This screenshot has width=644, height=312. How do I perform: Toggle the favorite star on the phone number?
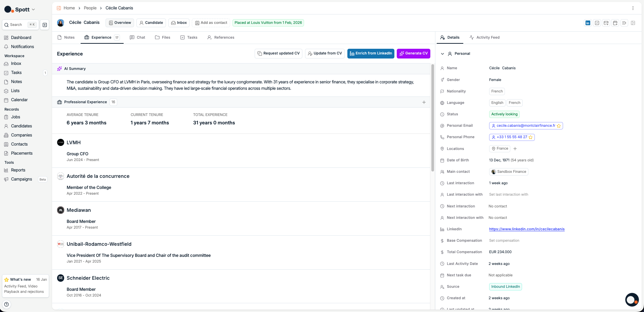tap(530, 137)
